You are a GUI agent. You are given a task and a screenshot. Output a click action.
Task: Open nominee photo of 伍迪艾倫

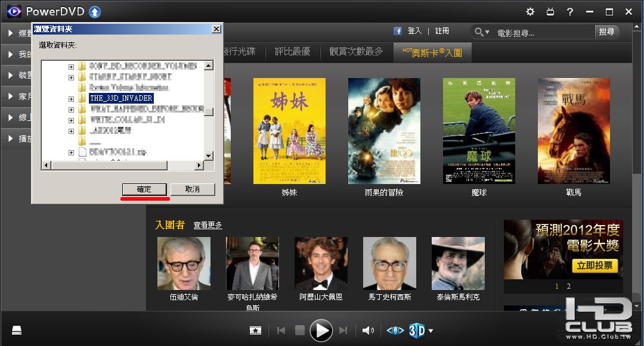click(x=184, y=263)
